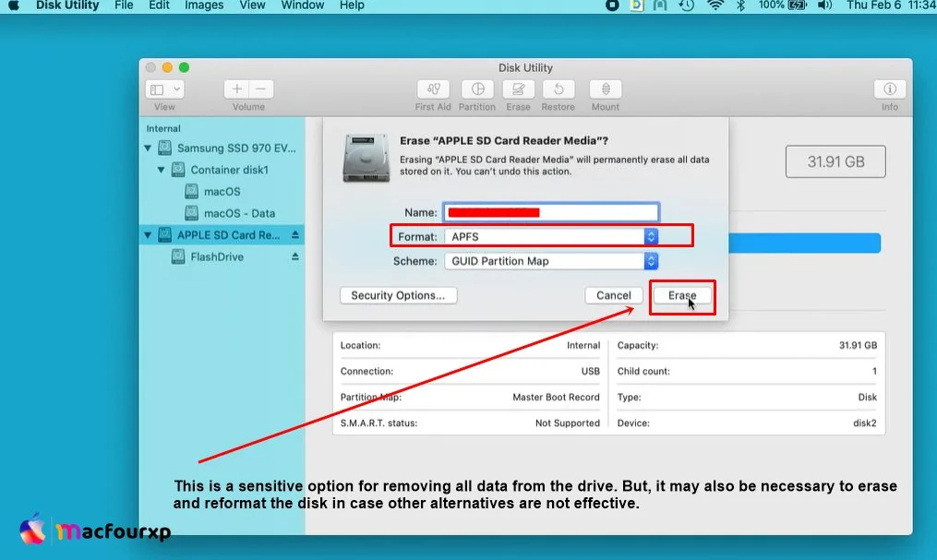The image size is (937, 560).
Task: Click the add volume plus button
Action: (236, 89)
